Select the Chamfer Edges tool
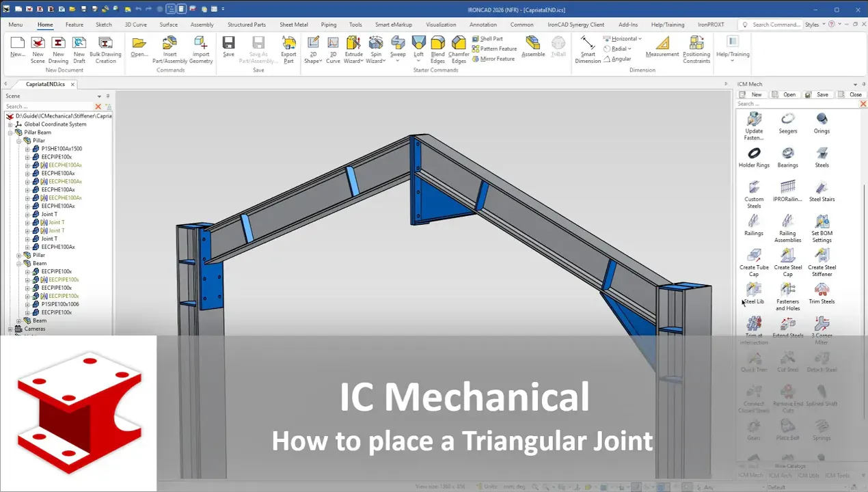This screenshot has width=868, height=492. coord(459,49)
